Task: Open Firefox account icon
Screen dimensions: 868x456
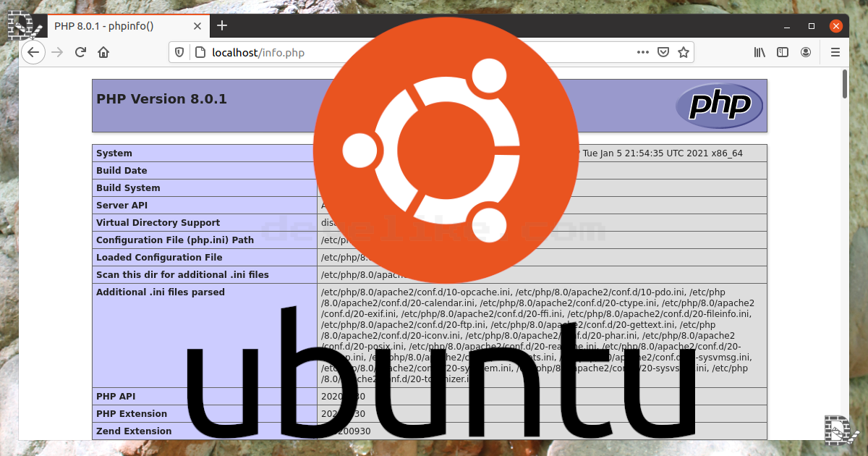Action: point(806,52)
